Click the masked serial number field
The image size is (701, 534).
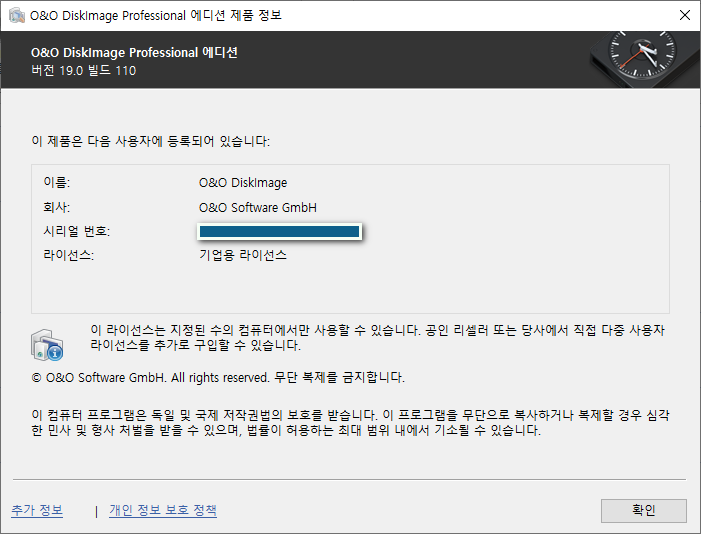click(x=279, y=231)
